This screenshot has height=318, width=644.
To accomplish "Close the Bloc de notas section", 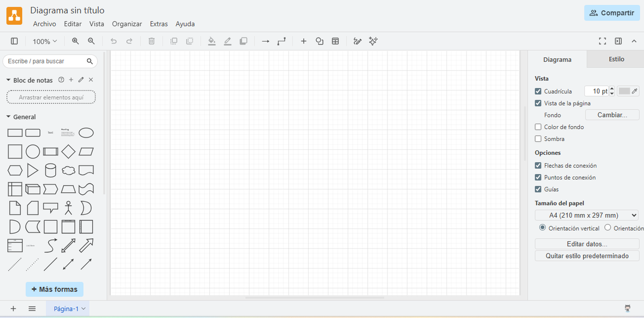I will (x=91, y=80).
